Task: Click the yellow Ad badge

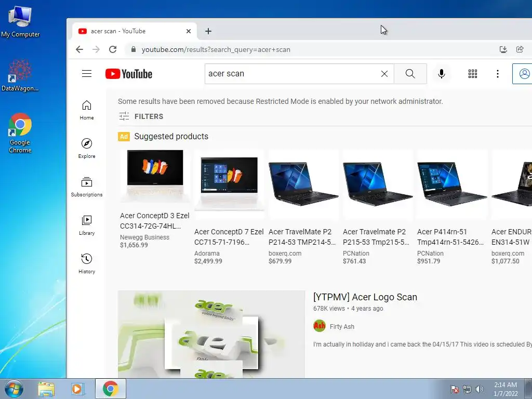Action: (124, 137)
